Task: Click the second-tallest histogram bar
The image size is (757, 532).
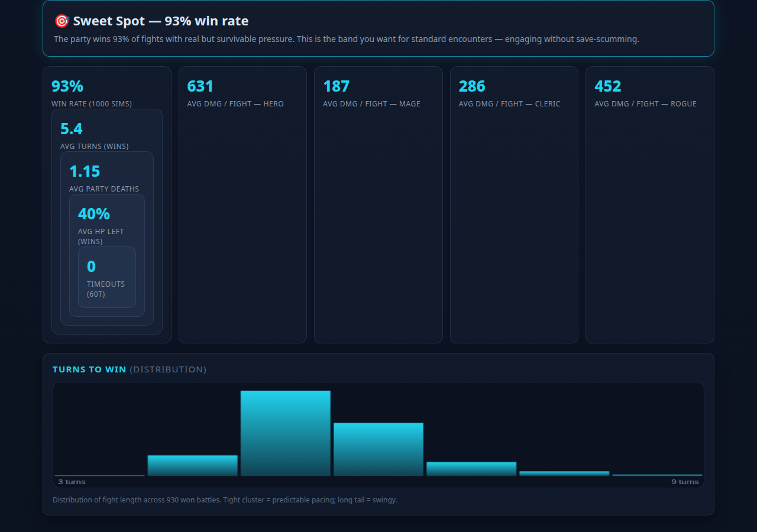Action: pos(378,449)
